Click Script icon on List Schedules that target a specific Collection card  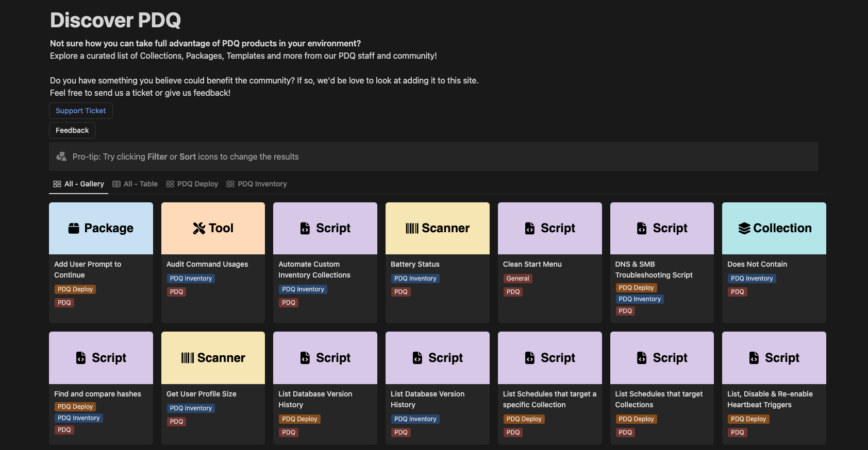point(530,358)
